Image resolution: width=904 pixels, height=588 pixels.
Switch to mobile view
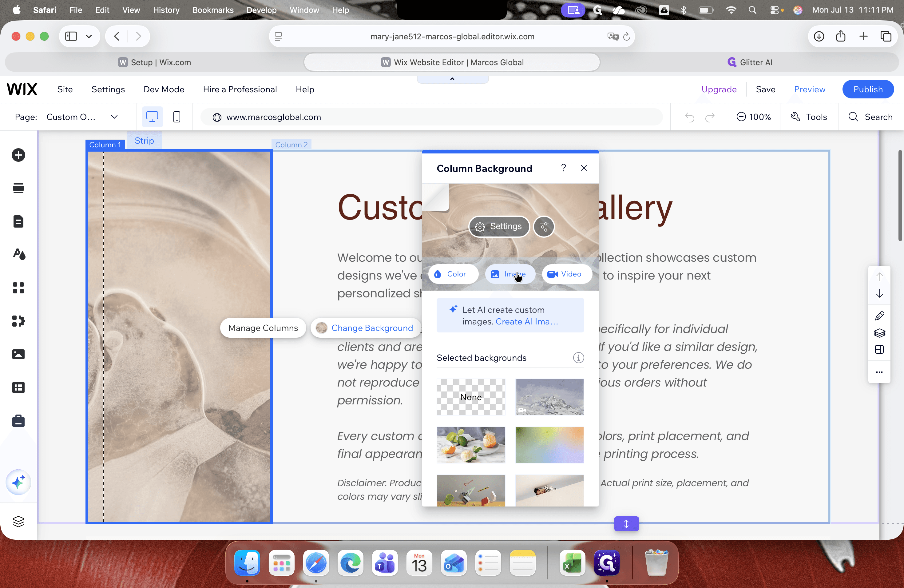pyautogui.click(x=176, y=117)
